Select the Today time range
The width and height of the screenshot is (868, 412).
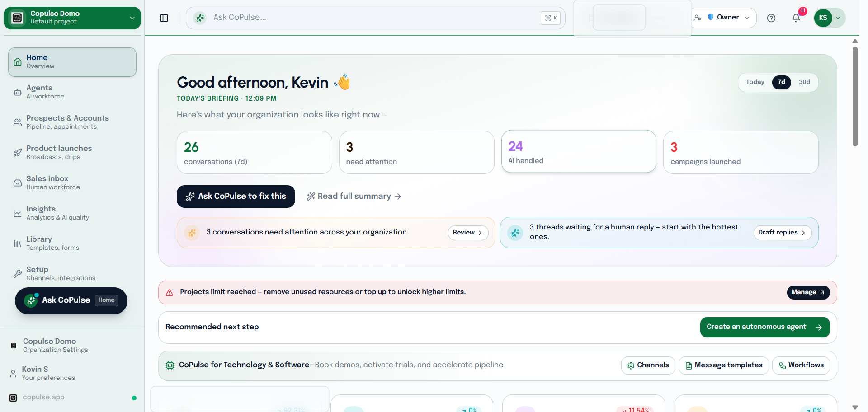click(x=755, y=82)
